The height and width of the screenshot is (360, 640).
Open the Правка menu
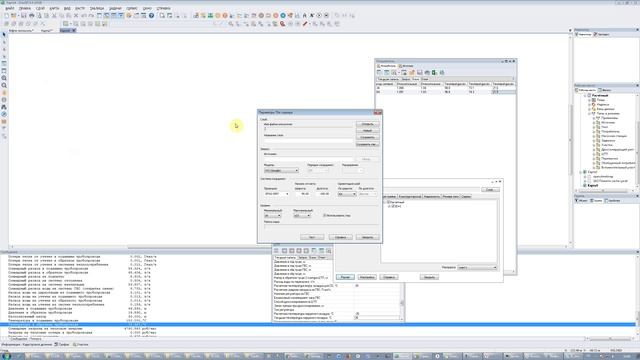point(24,8)
